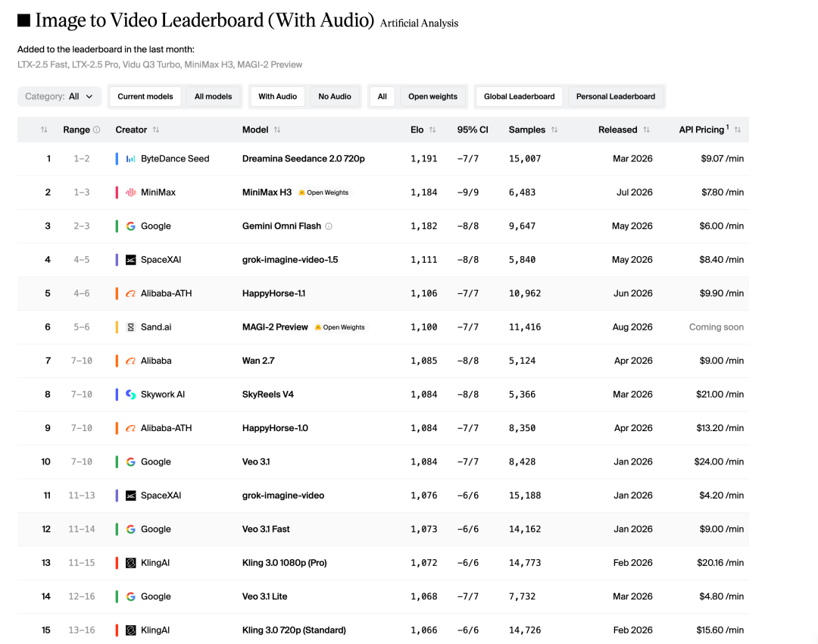Click Google logo in Veo 3.1 Lite row

[x=131, y=596]
